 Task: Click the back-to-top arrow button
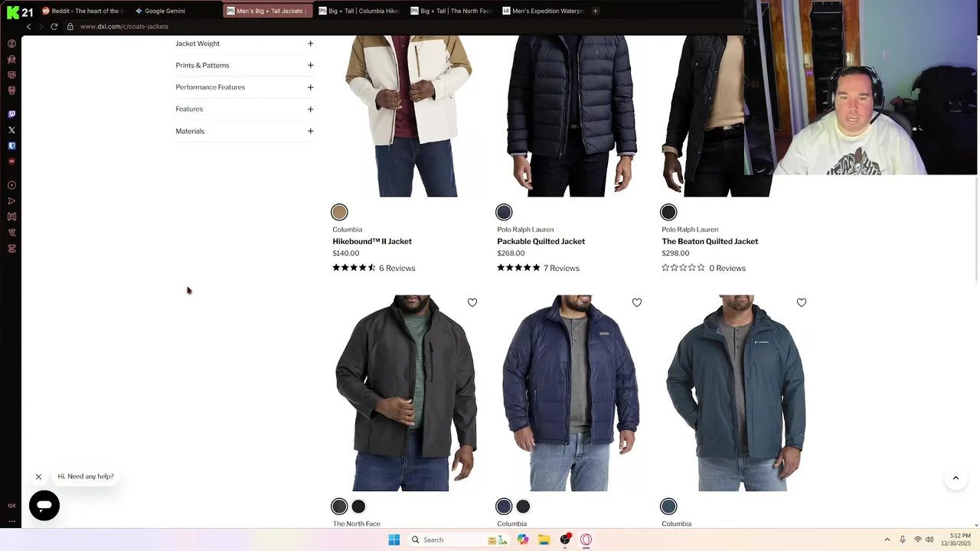click(955, 478)
